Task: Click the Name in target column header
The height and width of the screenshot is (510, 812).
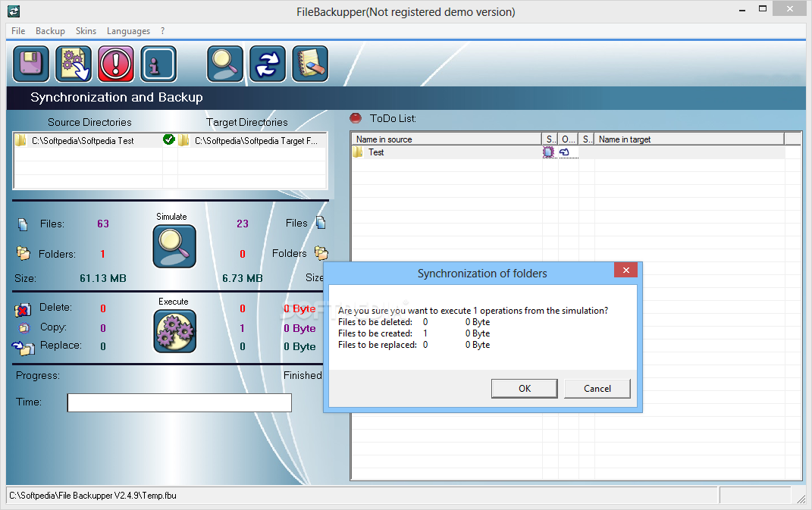Action: (689, 139)
